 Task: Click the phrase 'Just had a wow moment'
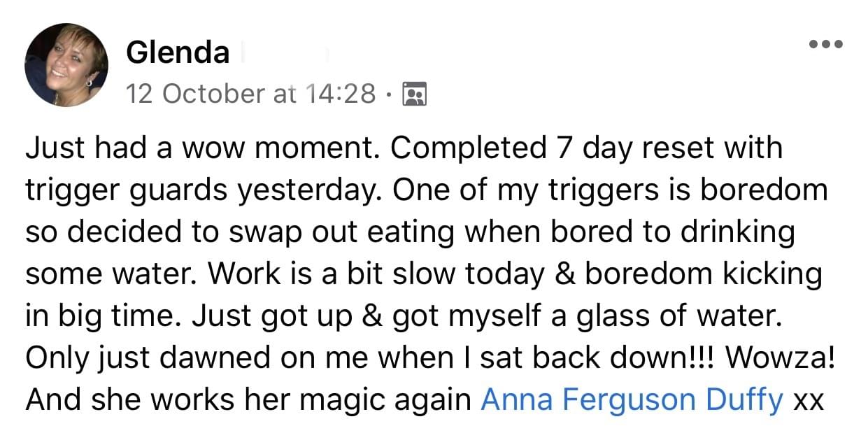tap(205, 148)
